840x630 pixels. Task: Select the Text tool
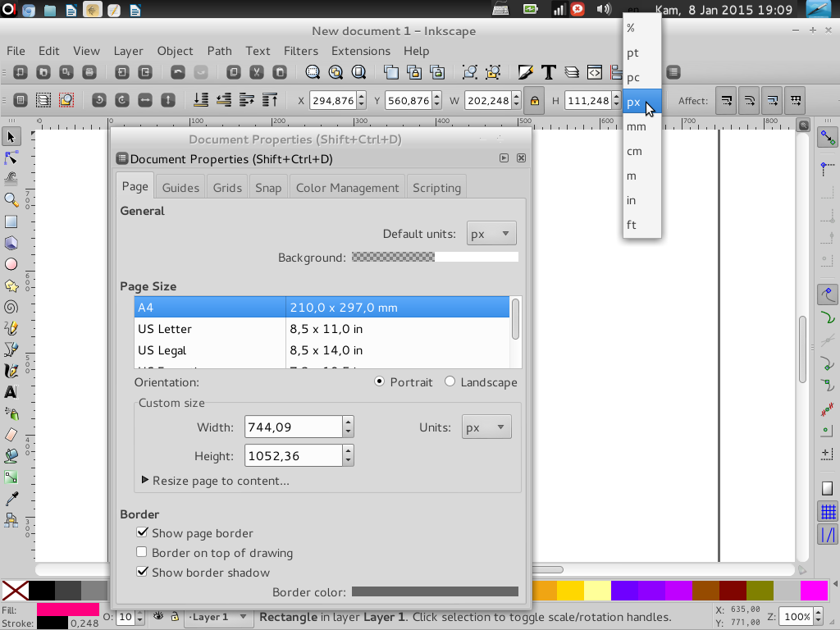coord(11,392)
